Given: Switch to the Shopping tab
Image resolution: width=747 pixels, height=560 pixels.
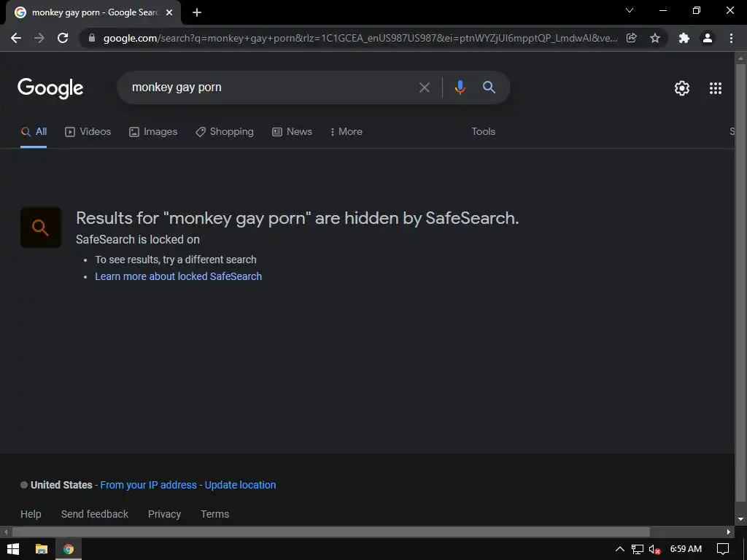Looking at the screenshot, I should [x=225, y=132].
